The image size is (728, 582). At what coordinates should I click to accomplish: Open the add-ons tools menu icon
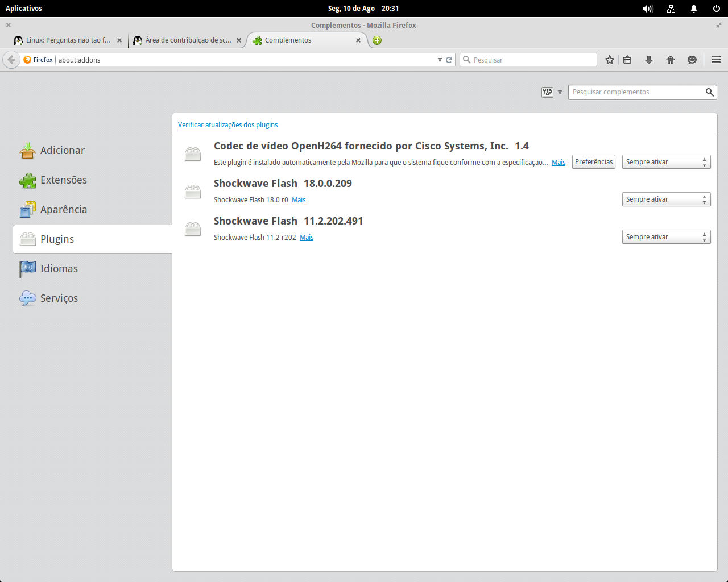tap(552, 92)
